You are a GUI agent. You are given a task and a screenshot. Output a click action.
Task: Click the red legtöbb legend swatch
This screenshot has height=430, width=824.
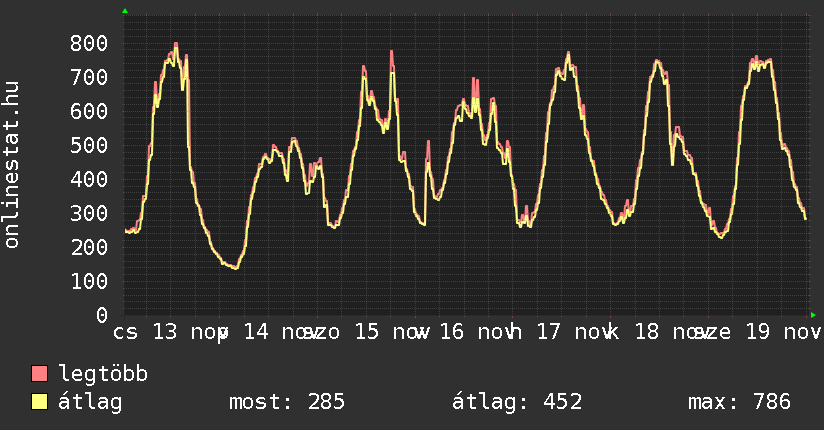pyautogui.click(x=40, y=375)
